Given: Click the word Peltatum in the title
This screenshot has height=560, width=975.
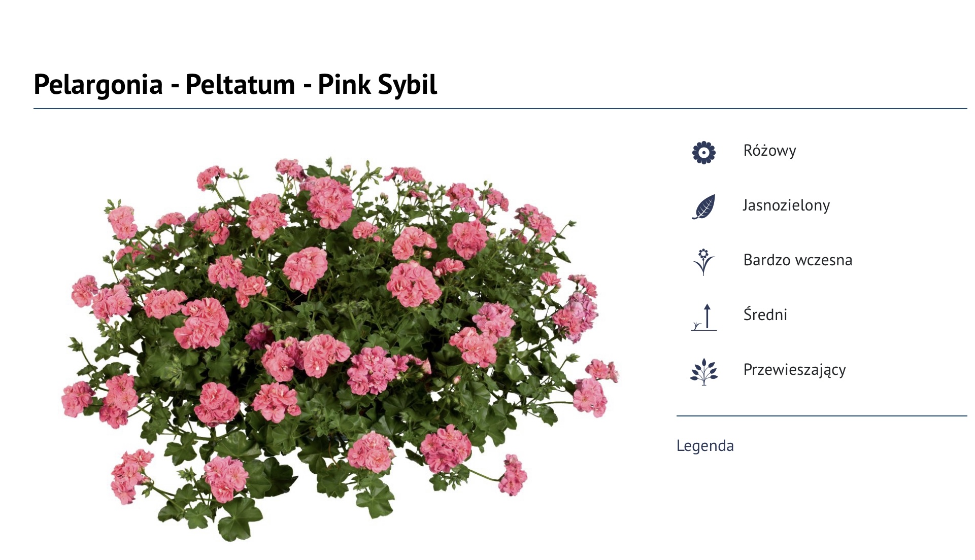Looking at the screenshot, I should point(240,84).
